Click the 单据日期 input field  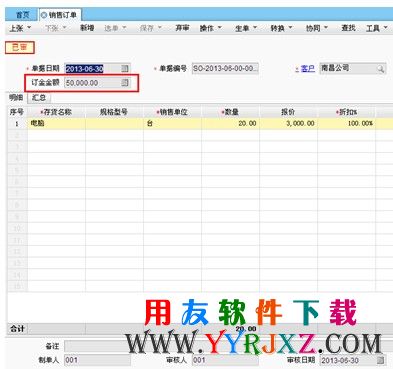pyautogui.click(x=97, y=69)
